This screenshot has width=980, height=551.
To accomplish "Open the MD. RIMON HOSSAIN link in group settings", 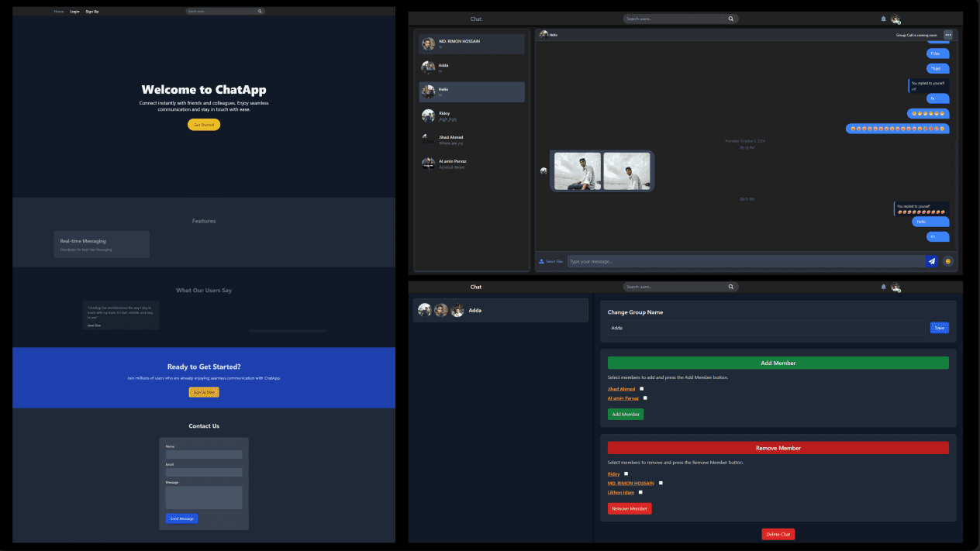I will pyautogui.click(x=631, y=483).
